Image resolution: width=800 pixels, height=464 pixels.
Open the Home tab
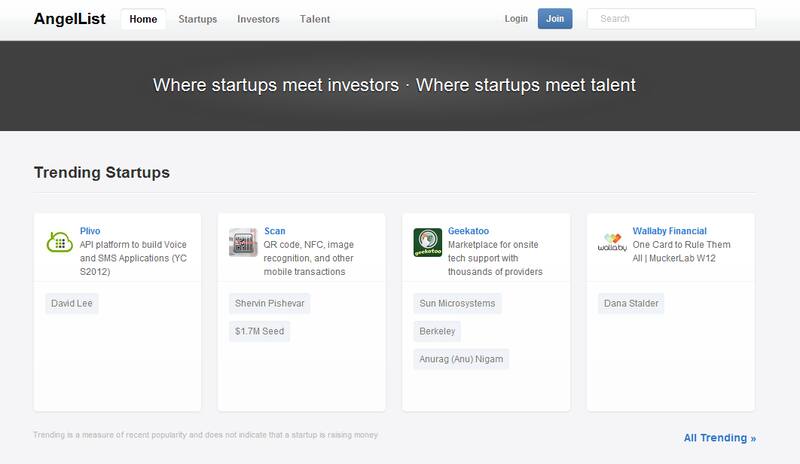click(144, 19)
